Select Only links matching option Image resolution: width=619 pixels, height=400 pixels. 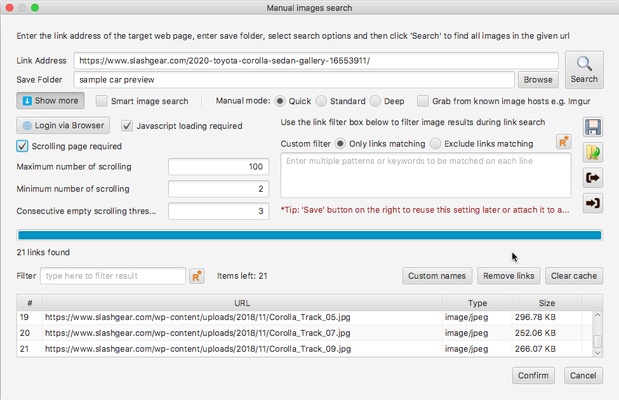(340, 144)
